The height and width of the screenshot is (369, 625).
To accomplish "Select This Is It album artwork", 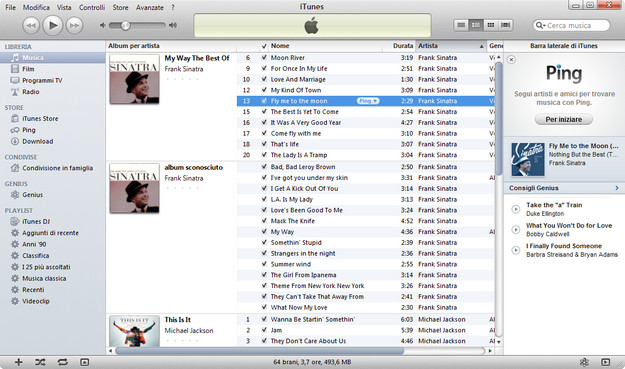I will click(134, 331).
